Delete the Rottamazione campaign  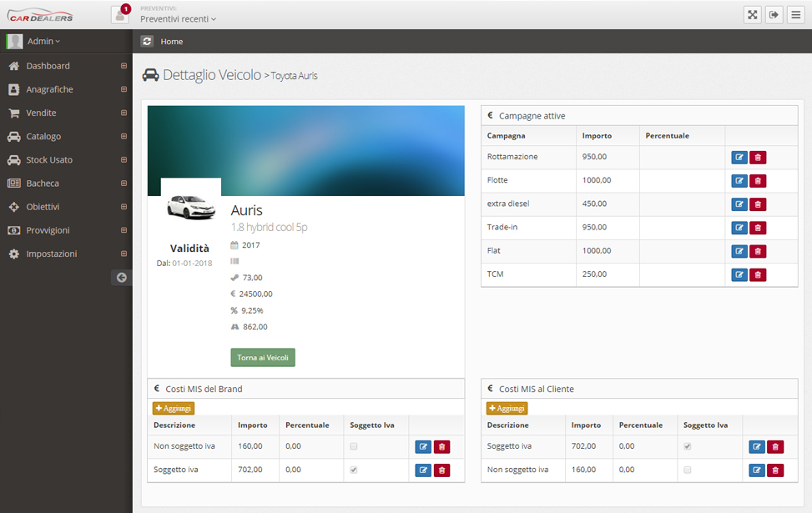coord(758,158)
